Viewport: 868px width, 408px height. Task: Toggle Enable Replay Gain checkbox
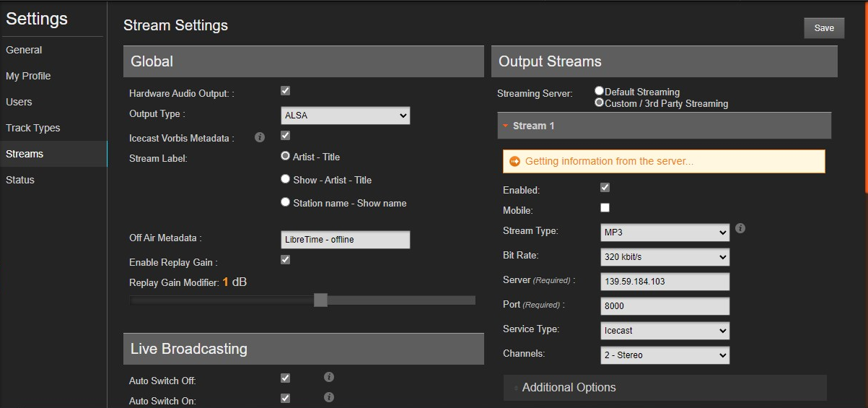(285, 260)
